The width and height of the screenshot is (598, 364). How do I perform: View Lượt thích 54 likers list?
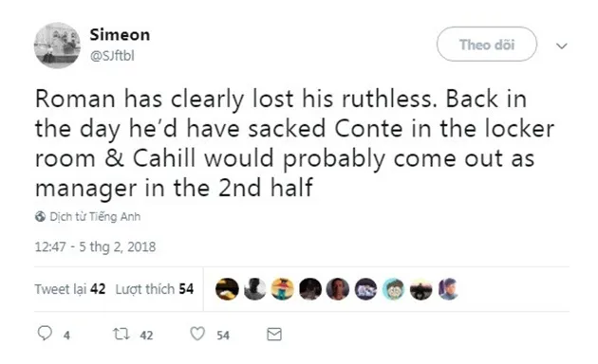pyautogui.click(x=155, y=289)
